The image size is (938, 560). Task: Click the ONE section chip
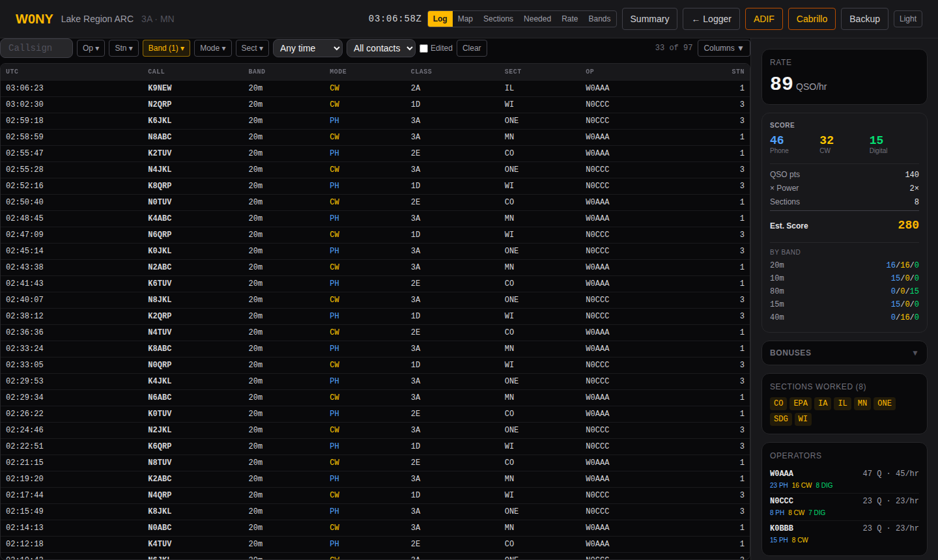[885, 403]
